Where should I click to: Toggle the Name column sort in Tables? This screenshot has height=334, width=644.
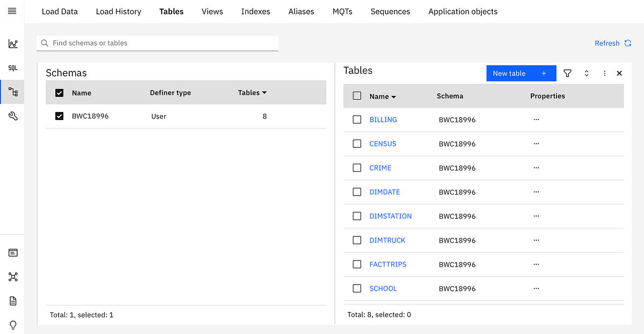(x=393, y=97)
